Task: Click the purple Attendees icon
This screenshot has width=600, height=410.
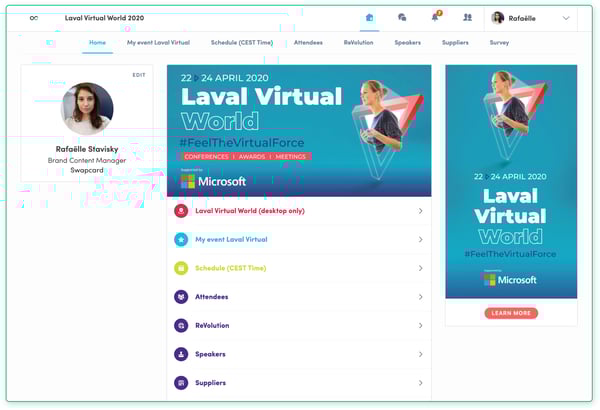Action: tap(181, 297)
